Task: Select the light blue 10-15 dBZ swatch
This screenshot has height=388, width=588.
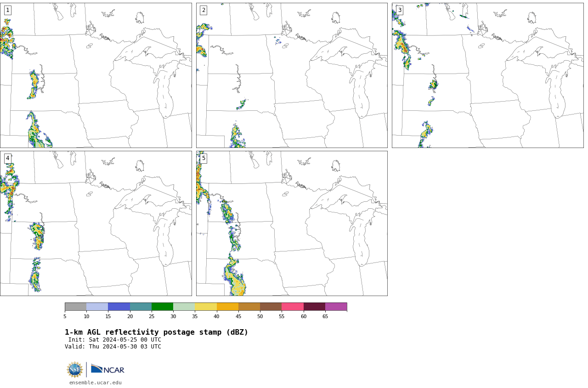Action: 97,307
